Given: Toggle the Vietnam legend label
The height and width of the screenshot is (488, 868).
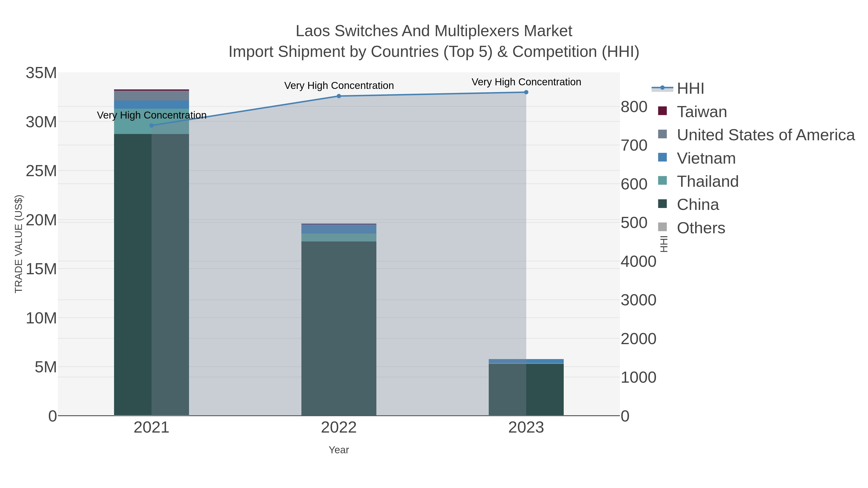Looking at the screenshot, I should 706,158.
